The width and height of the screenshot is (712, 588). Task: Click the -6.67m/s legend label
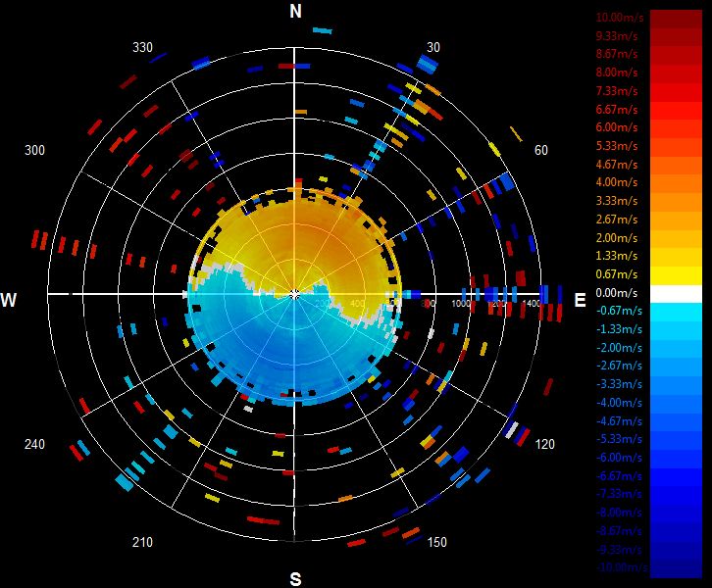619,476
